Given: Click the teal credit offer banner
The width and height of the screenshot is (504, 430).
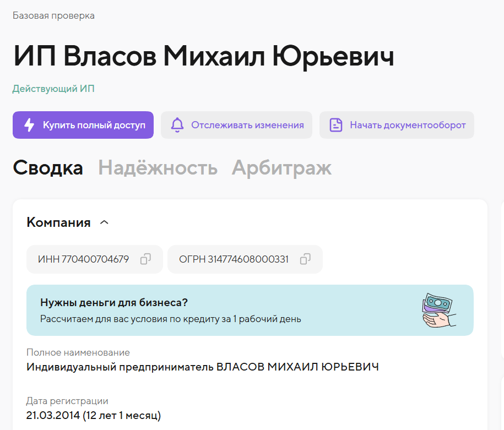Looking at the screenshot, I should [250, 309].
